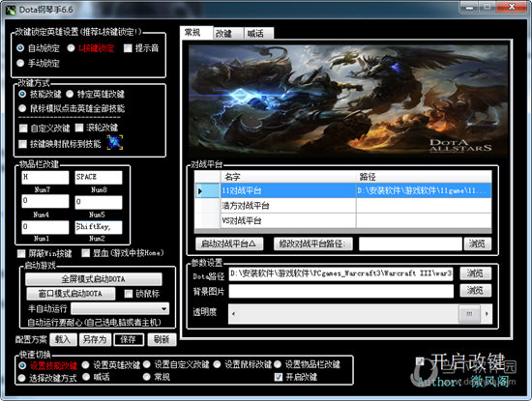Click the Num4 item key field
Image resolution: width=532 pixels, height=401 pixels.
point(45,202)
